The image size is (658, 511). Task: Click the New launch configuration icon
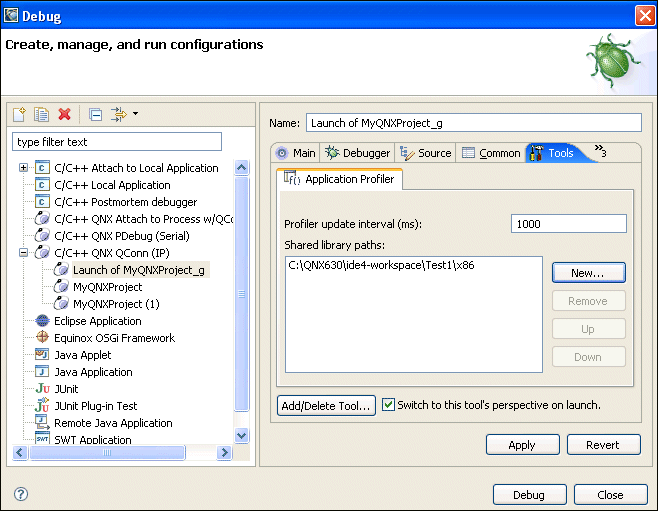tap(19, 115)
